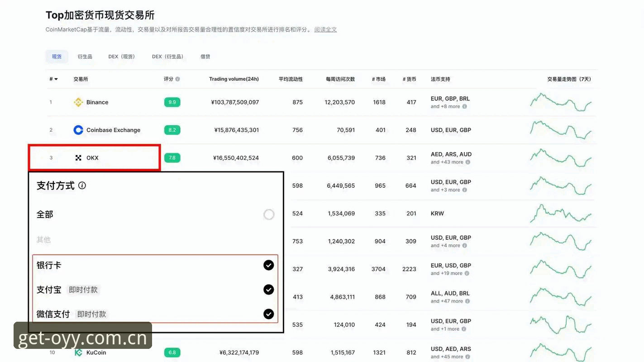Open the DEX(现货) tab
Screen dimensions: 644x362
(x=122, y=57)
